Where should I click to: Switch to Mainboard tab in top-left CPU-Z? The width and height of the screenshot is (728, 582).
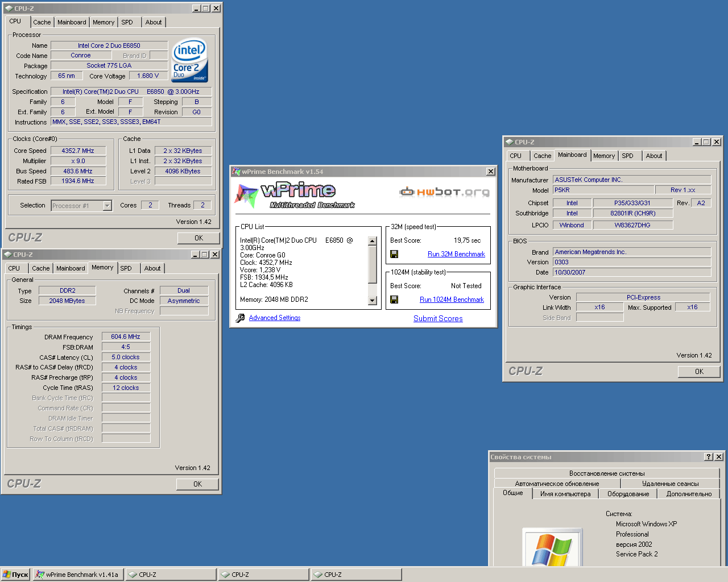point(72,22)
